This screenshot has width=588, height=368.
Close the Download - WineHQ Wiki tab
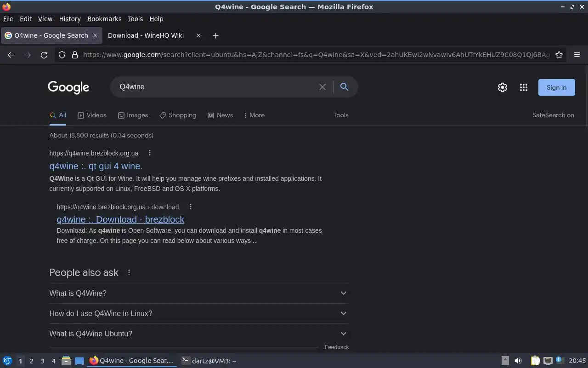pyautogui.click(x=198, y=35)
